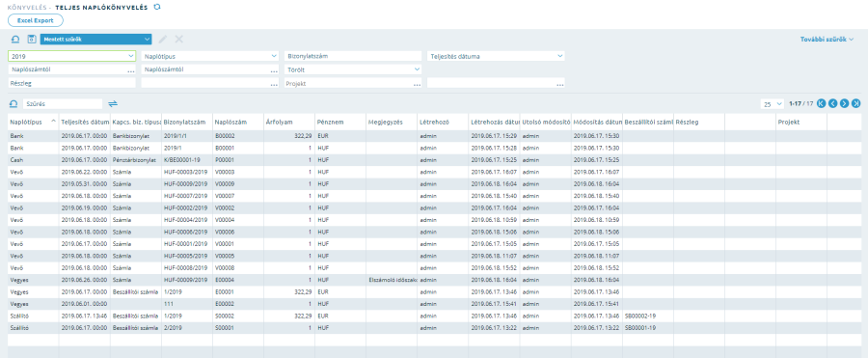Click the E00001 journal number cell
This screenshot has width=868, height=358.
tap(237, 292)
